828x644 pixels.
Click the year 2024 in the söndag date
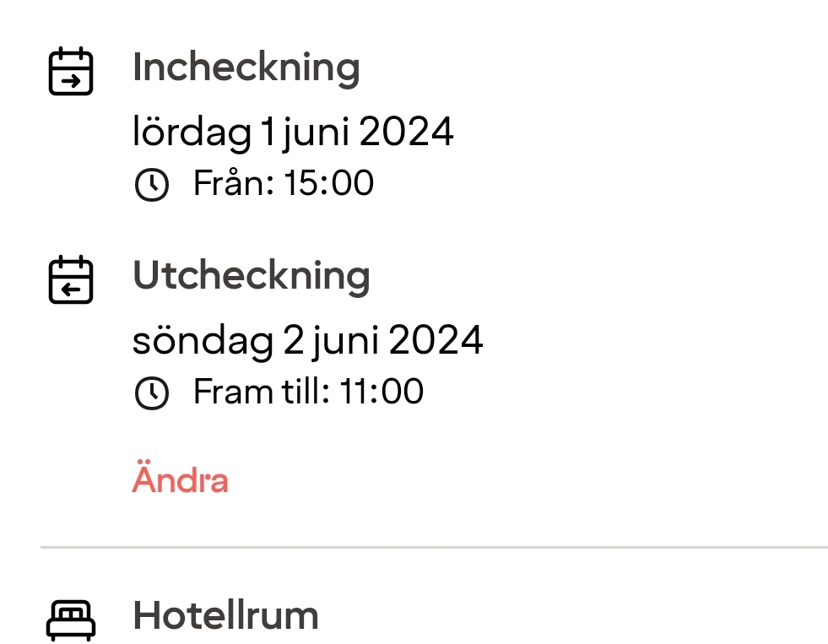(x=436, y=340)
